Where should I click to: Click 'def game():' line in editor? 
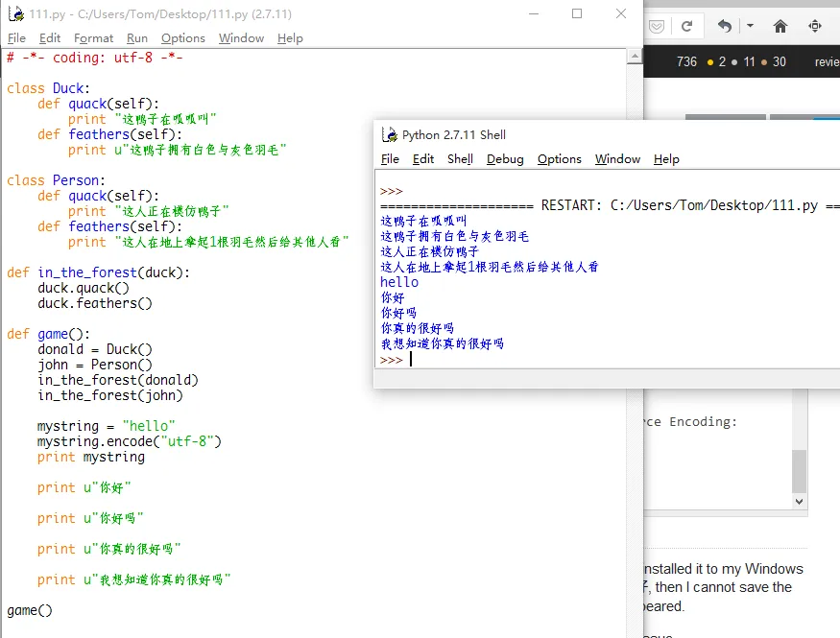click(x=48, y=334)
